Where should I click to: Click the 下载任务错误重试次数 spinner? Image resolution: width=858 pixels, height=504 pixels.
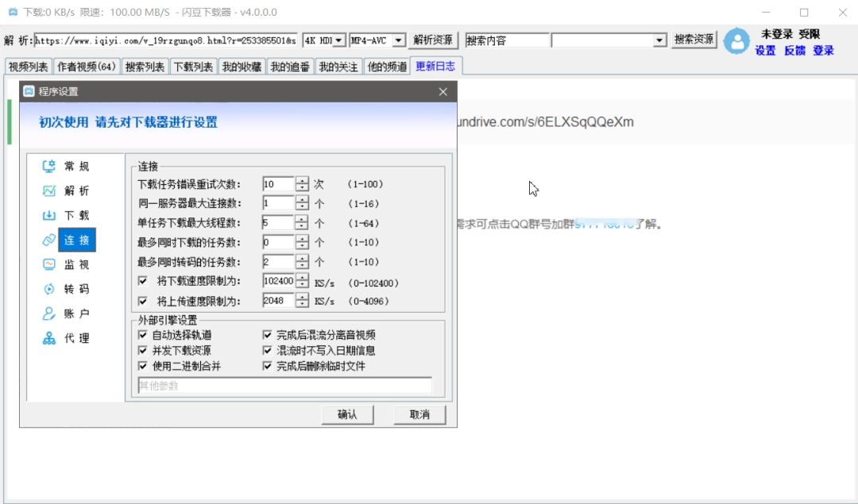(x=302, y=184)
